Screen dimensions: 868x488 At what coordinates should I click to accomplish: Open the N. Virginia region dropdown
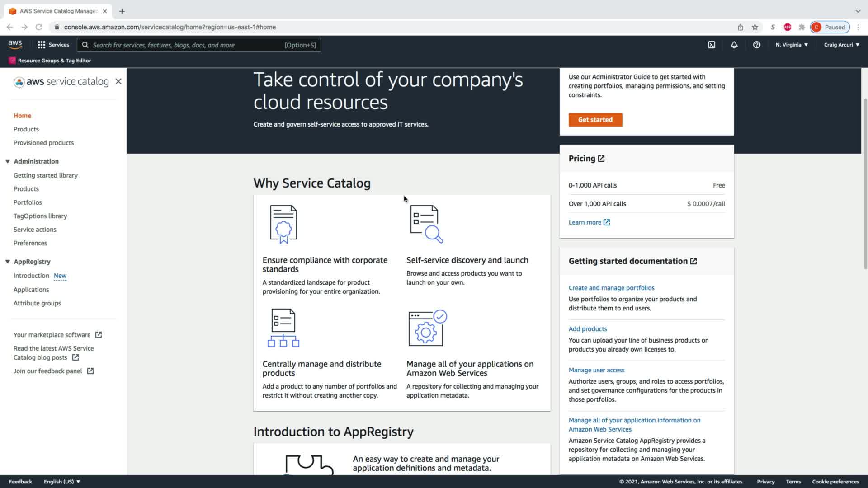click(x=792, y=45)
